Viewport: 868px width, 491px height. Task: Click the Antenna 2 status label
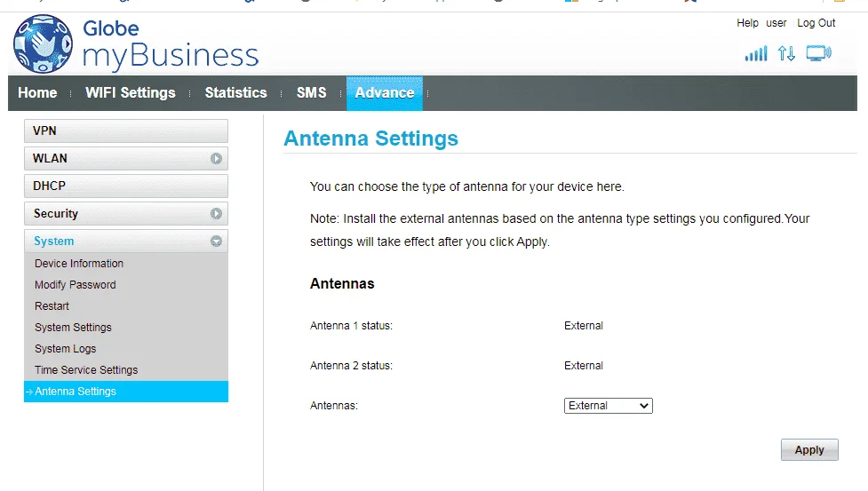click(351, 366)
